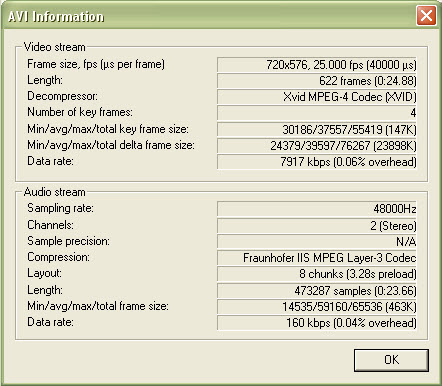
Task: Click the Layout label
Action: (44, 273)
